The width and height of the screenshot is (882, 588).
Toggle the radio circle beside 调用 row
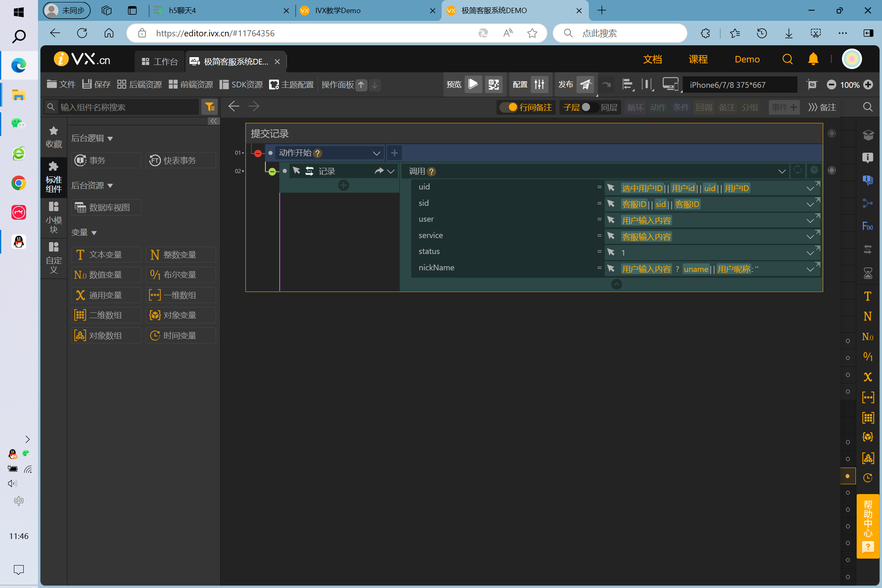point(832,170)
